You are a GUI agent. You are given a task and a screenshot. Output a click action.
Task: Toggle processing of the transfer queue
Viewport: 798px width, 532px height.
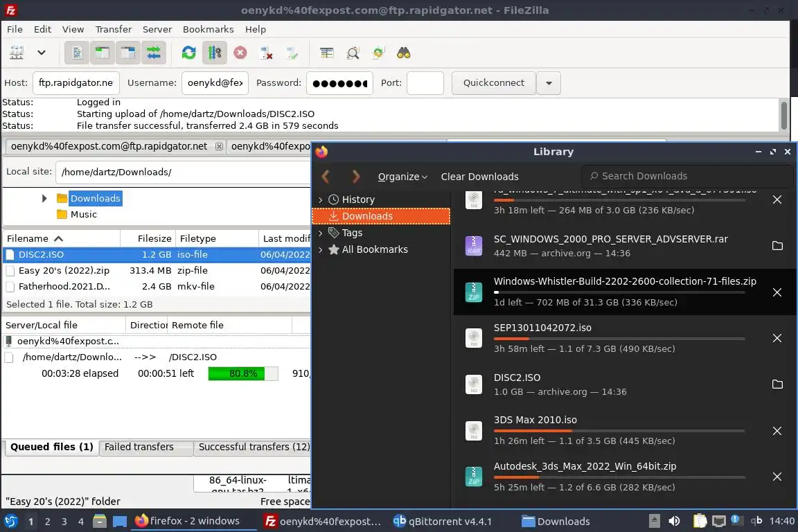click(214, 53)
